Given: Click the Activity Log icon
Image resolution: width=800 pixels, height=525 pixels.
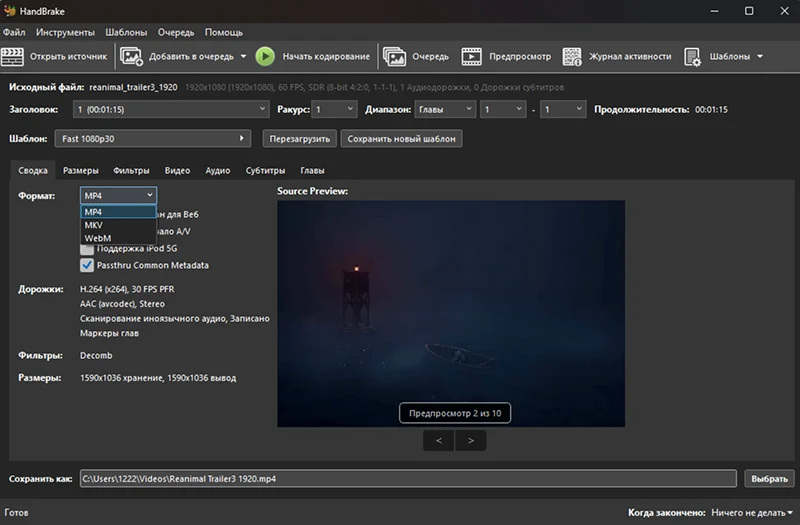Looking at the screenshot, I should coord(572,57).
